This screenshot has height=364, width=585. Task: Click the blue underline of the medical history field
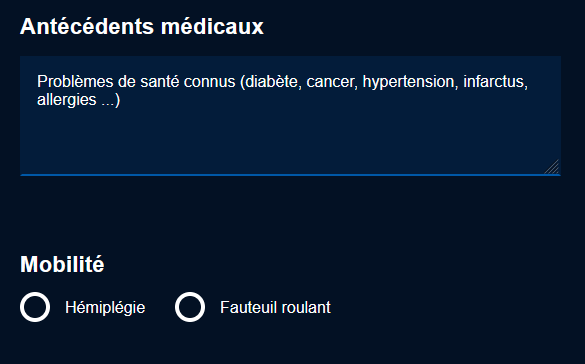(290, 175)
